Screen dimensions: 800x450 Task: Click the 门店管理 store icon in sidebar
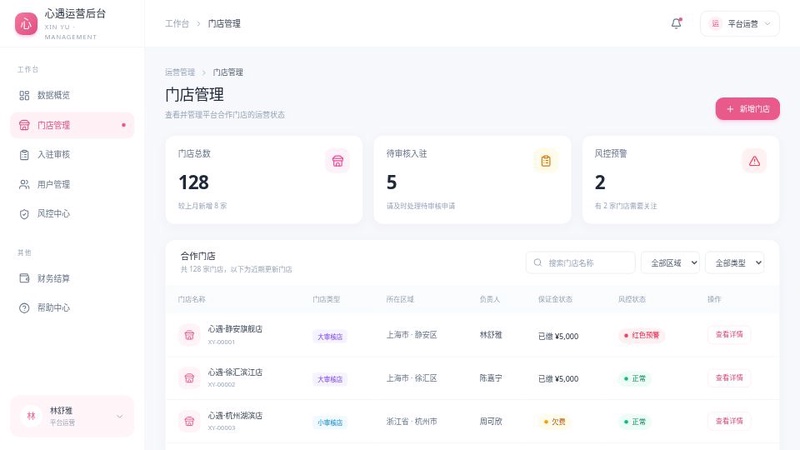point(24,125)
